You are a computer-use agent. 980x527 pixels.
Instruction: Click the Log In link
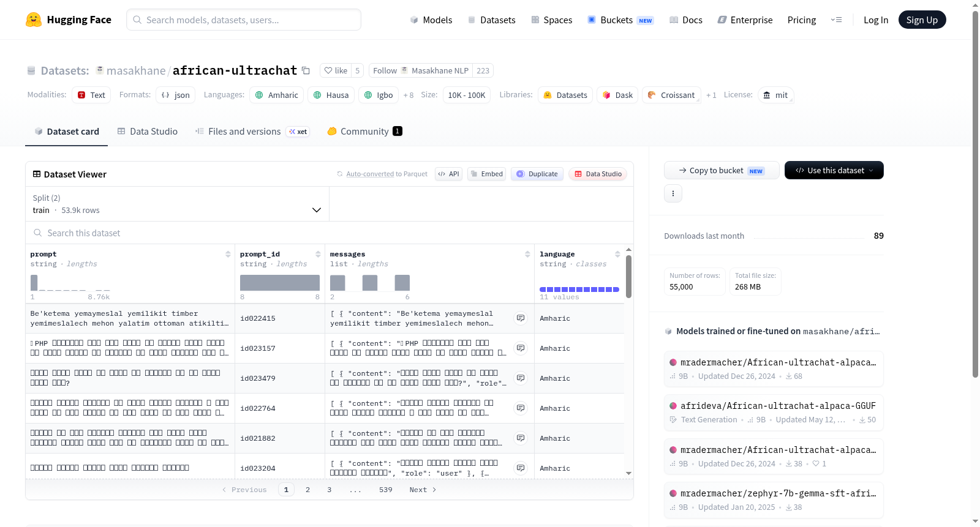click(x=876, y=20)
